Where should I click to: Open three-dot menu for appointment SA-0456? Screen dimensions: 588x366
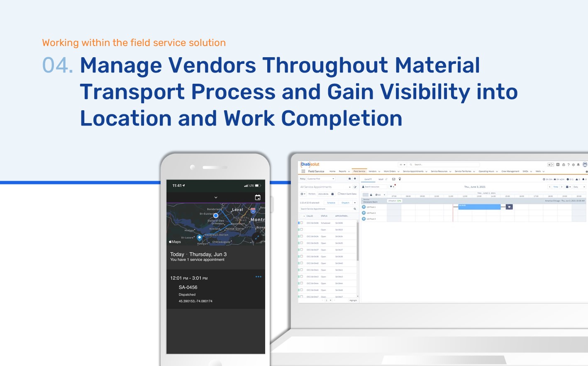tap(258, 276)
